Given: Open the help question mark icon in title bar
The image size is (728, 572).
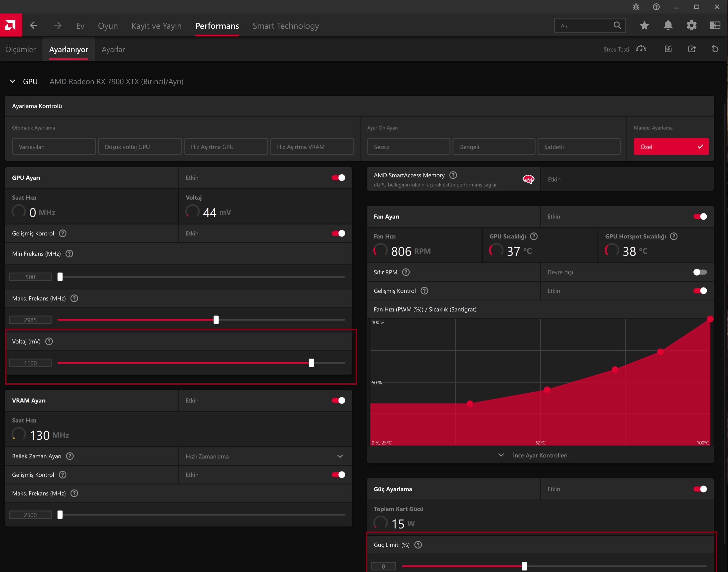Looking at the screenshot, I should point(656,7).
